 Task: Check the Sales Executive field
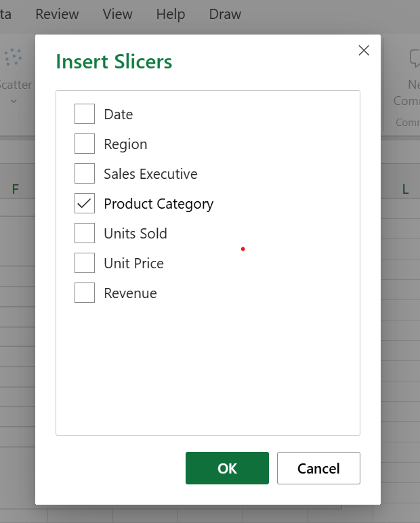(85, 173)
